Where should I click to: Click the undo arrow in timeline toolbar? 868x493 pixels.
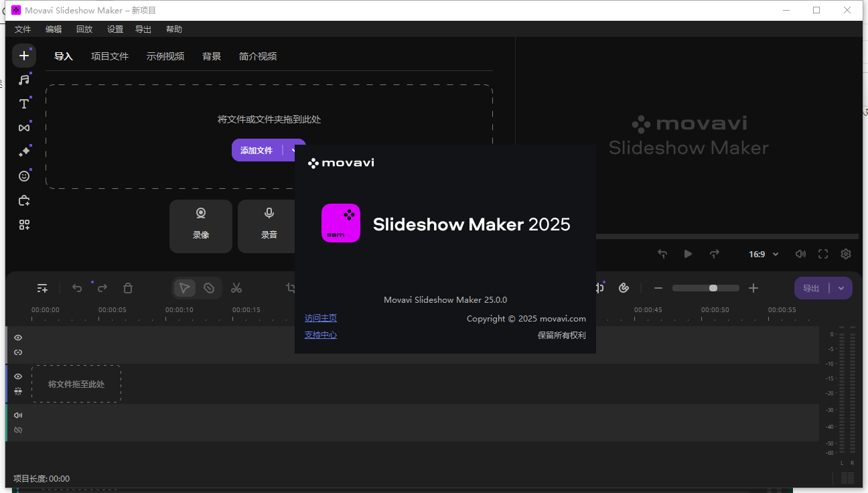(77, 288)
